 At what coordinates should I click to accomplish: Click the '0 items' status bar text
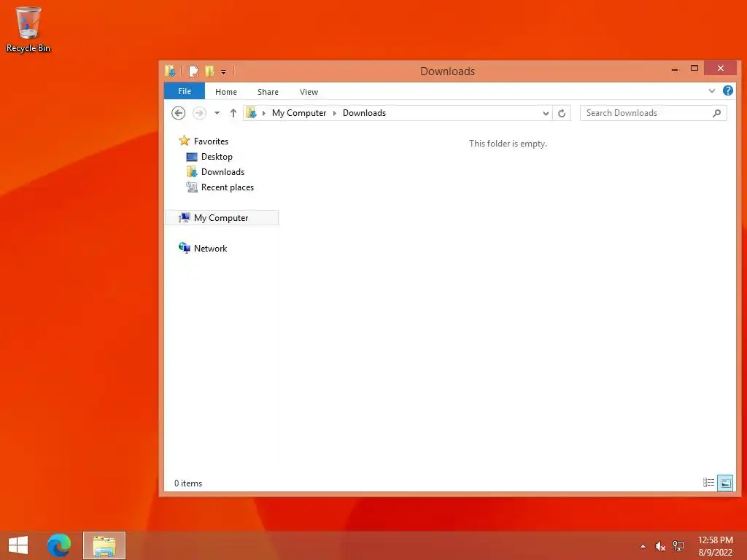click(188, 483)
